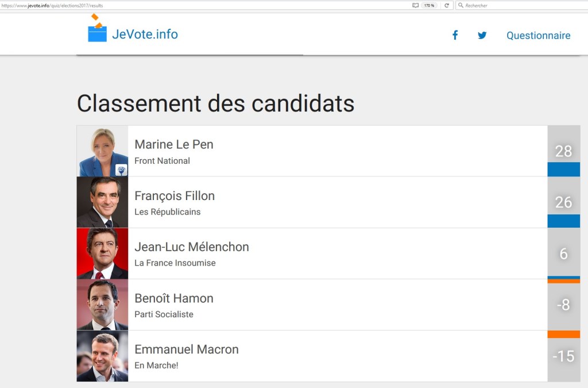This screenshot has width=588, height=388.
Task: Click Jean-Luc Mélenchon's portrait photo
Action: pos(102,253)
